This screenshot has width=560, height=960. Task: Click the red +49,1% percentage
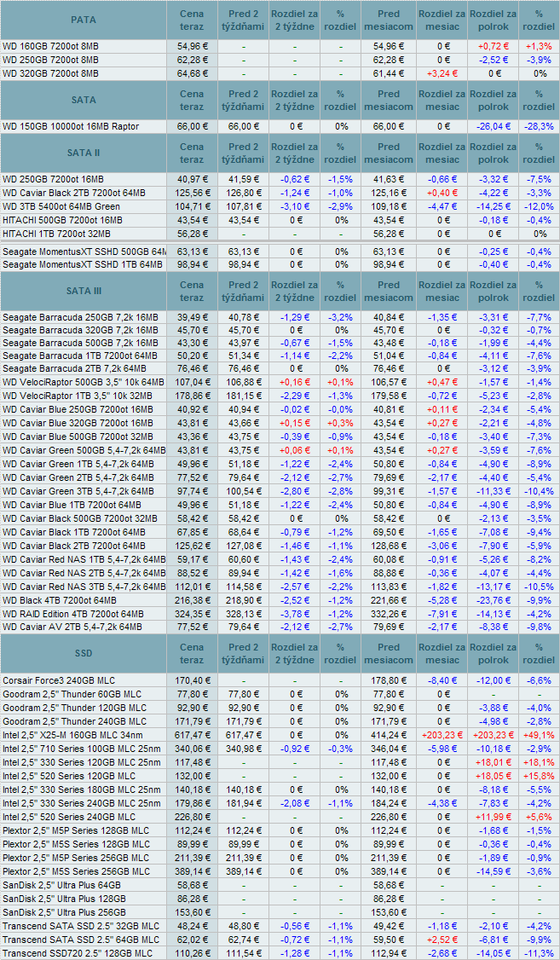click(x=540, y=735)
